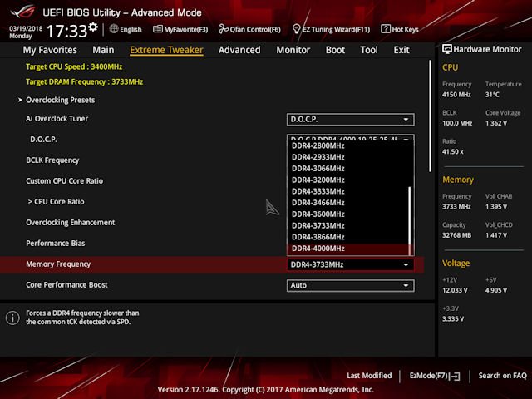Click the Core Performance Boost dropdown arrow

(x=406, y=286)
